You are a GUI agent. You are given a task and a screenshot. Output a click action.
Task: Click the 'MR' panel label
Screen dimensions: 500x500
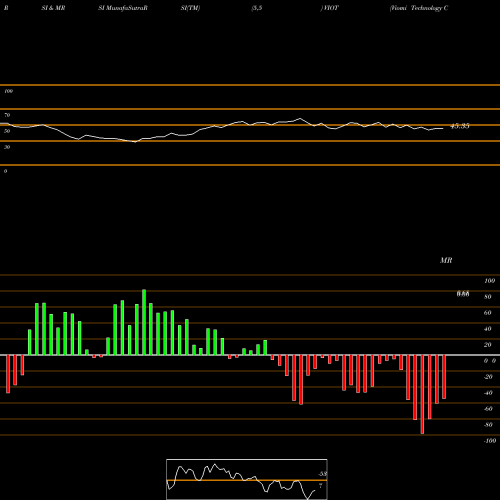(446, 260)
